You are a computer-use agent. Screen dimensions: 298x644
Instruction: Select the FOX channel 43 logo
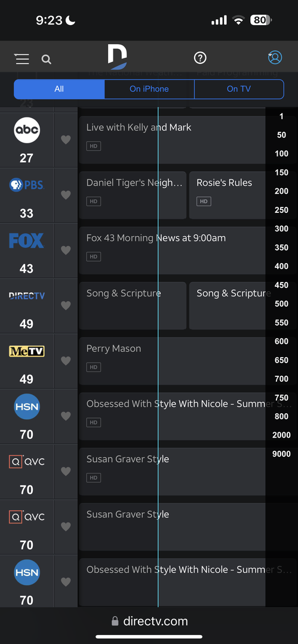pyautogui.click(x=26, y=240)
